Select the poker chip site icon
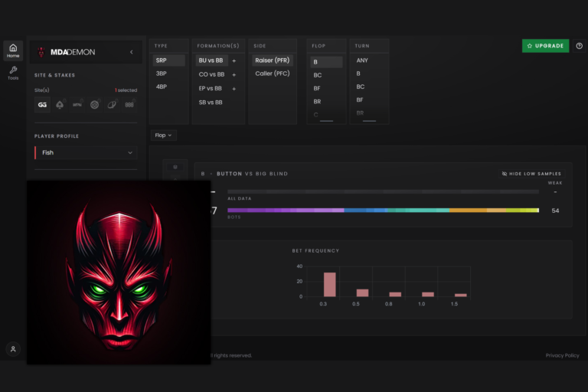588x392 pixels. pos(94,105)
